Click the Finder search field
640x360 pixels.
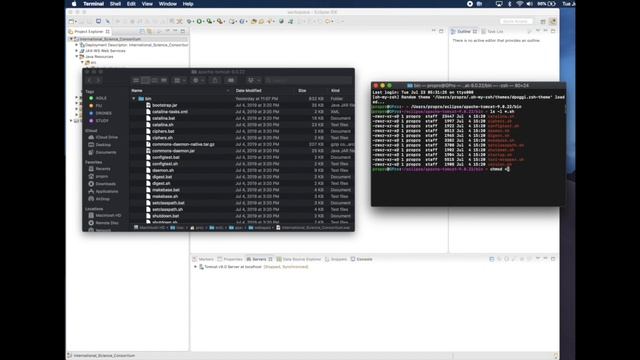pos(309,80)
